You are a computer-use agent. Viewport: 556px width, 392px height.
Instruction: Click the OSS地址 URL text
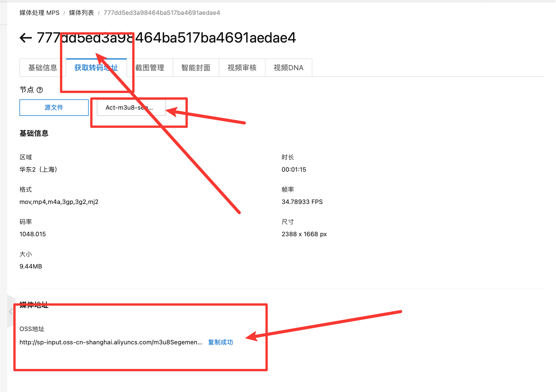click(x=111, y=342)
